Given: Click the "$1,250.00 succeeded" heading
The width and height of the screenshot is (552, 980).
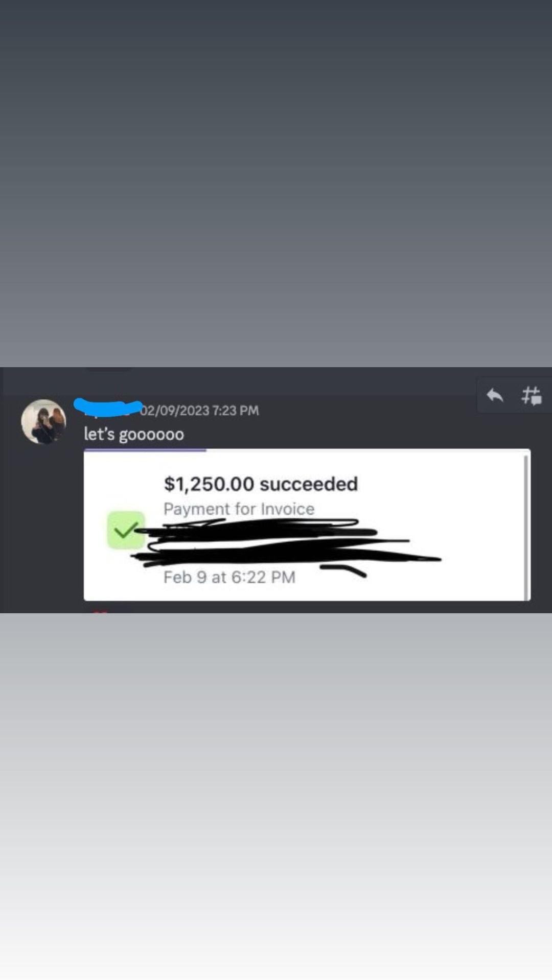Looking at the screenshot, I should pyautogui.click(x=261, y=484).
